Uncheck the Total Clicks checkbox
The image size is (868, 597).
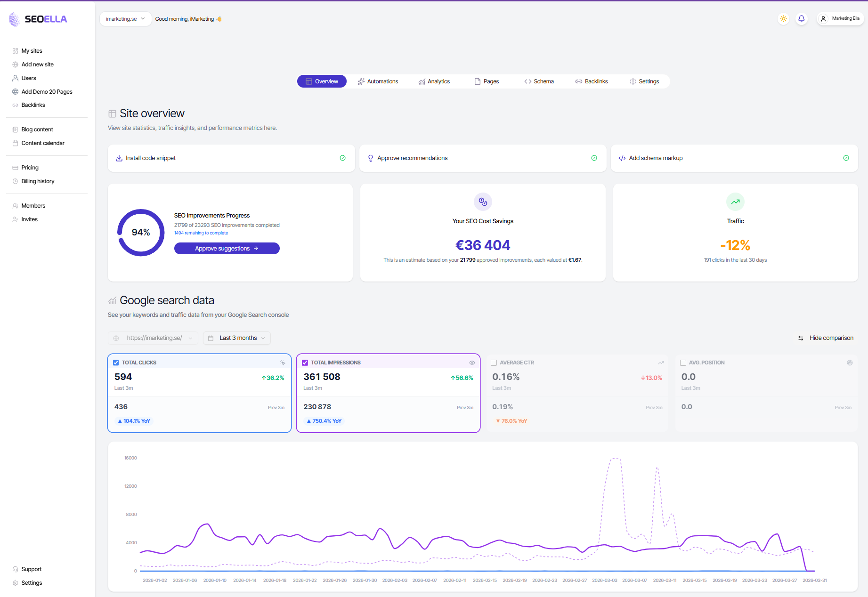tap(116, 363)
